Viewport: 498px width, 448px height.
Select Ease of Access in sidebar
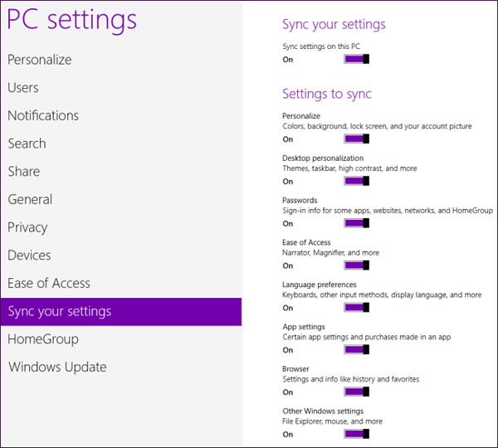coord(49,284)
